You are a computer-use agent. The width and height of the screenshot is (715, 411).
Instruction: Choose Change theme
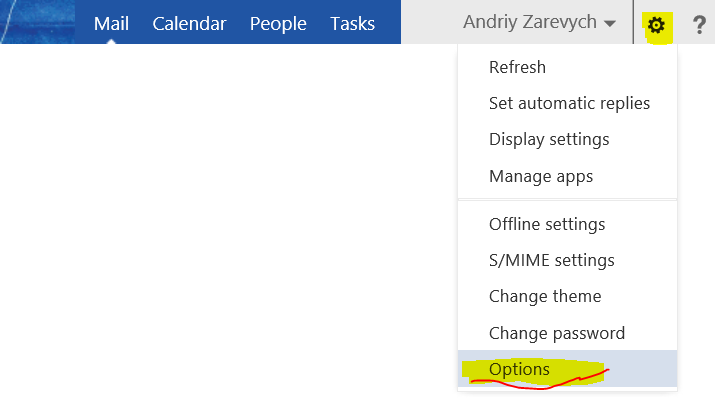(567, 296)
